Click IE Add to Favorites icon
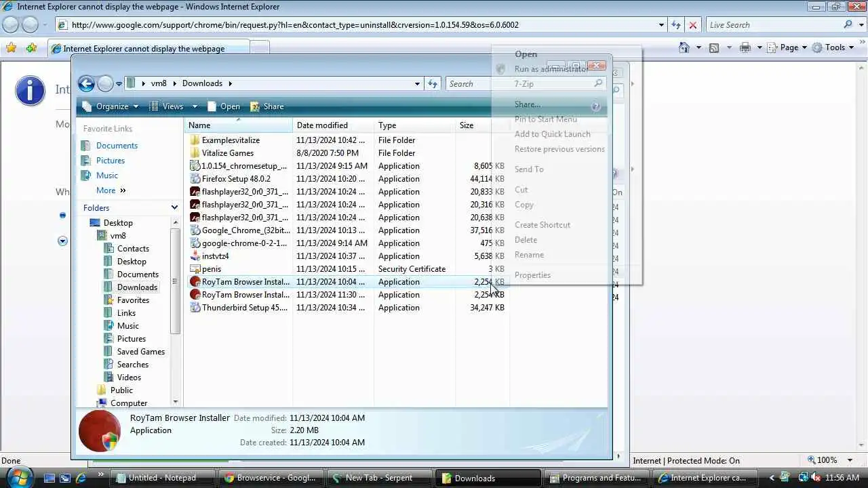Screen dimensions: 868x488 (x=31, y=48)
